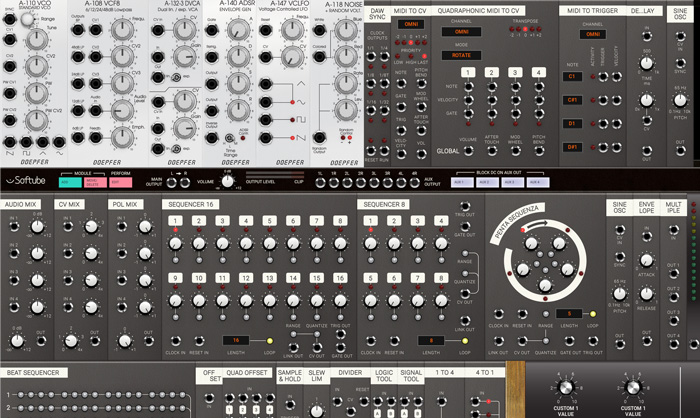Open the MIDI to CV OMNI channel selector

click(411, 24)
